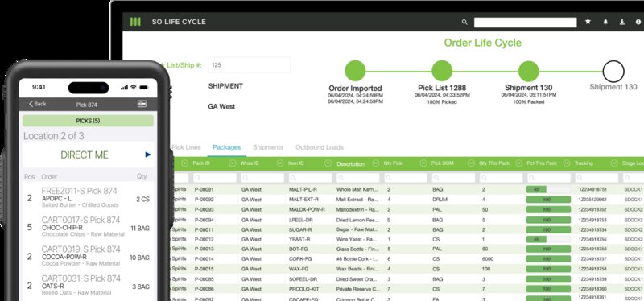Click tracking number 1Z234918757
The height and width of the screenshot is (301, 644).
pos(592,259)
